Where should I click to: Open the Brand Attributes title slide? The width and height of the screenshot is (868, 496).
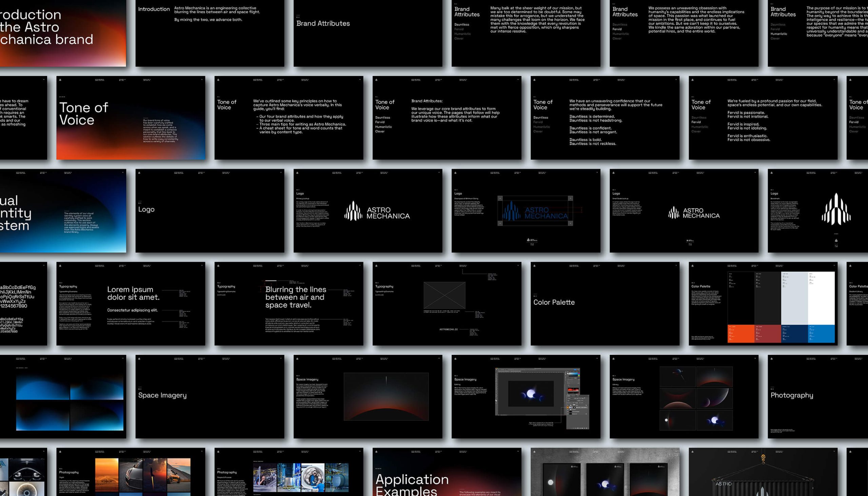(x=368, y=33)
